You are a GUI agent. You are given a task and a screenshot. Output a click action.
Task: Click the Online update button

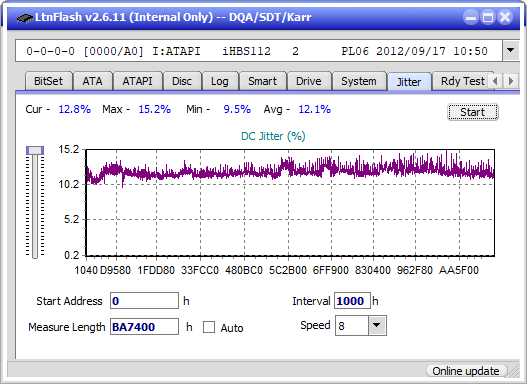tap(466, 371)
